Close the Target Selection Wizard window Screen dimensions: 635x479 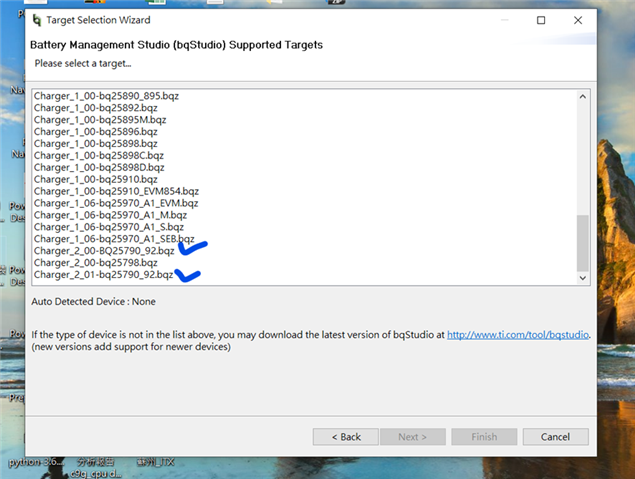(x=578, y=20)
